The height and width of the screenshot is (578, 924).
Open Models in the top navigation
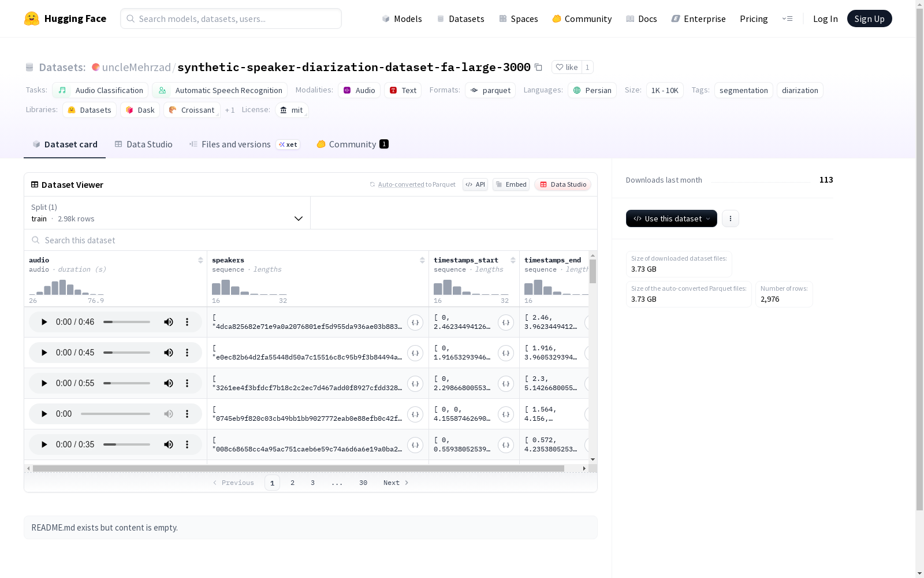(402, 18)
